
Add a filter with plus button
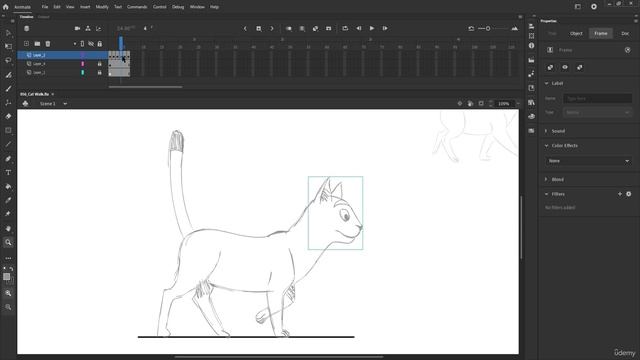(x=620, y=194)
